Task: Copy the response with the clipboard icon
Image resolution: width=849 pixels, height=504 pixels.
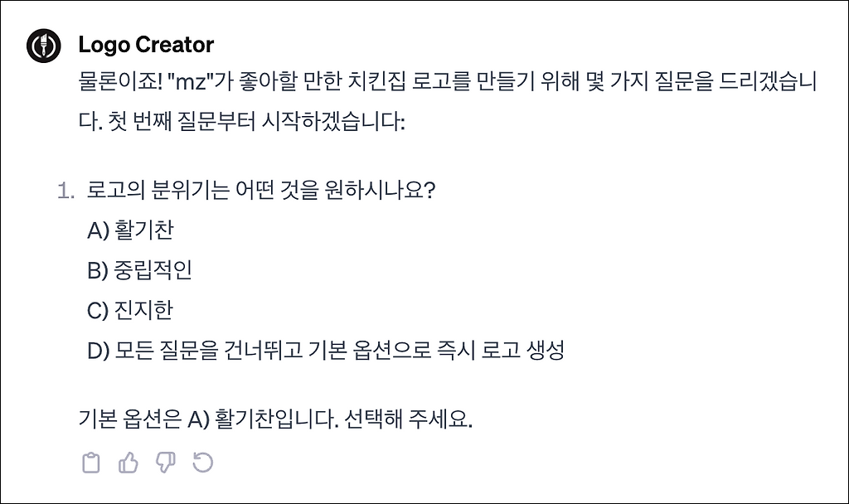Action: click(x=91, y=463)
